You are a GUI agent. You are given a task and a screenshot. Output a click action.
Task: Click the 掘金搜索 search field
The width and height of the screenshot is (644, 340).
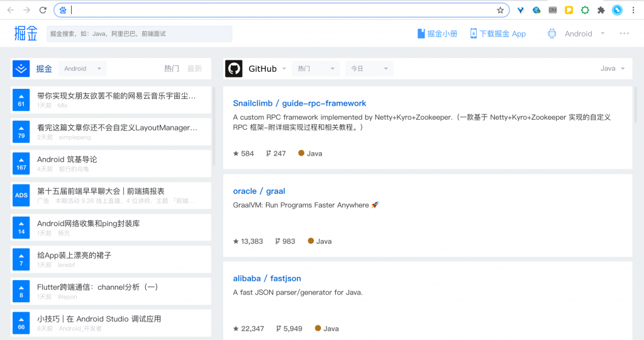(139, 34)
